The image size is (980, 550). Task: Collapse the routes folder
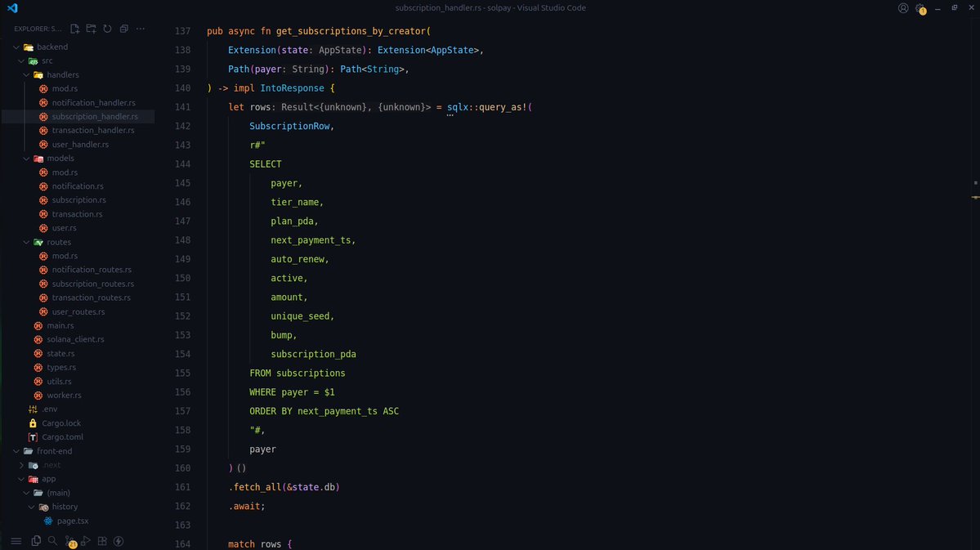[x=26, y=243]
